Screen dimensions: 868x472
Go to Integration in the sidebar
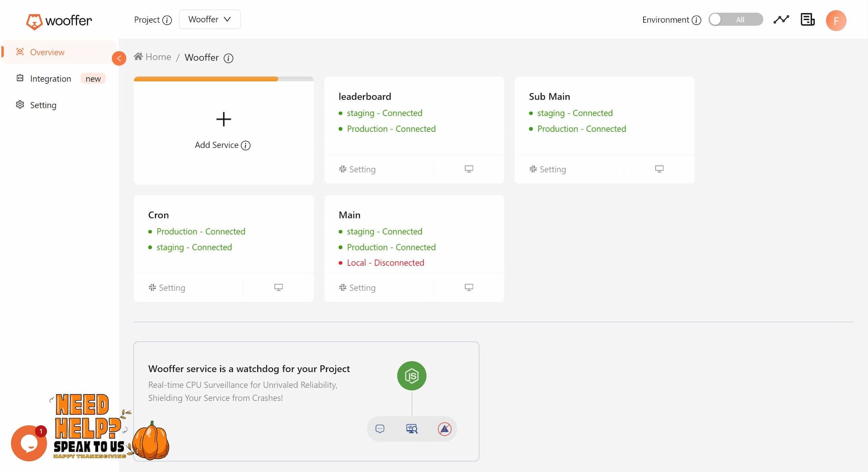click(x=50, y=79)
